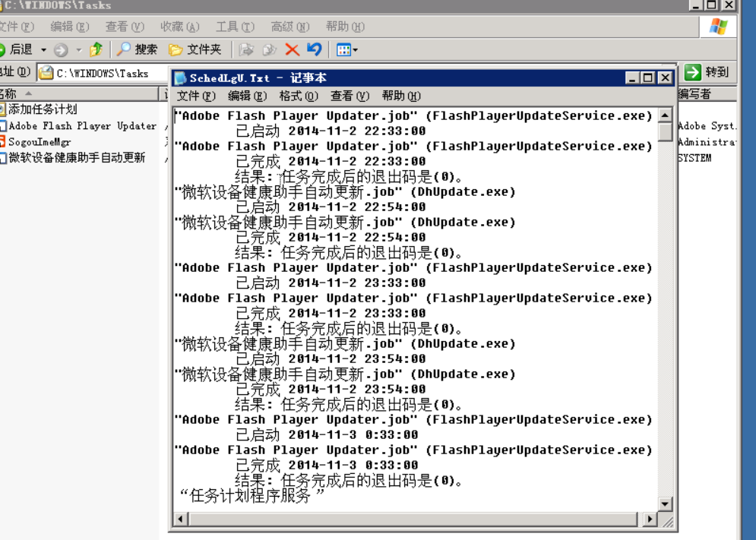Open Explorer 查看(V) menu
The height and width of the screenshot is (540, 756).
[125, 27]
